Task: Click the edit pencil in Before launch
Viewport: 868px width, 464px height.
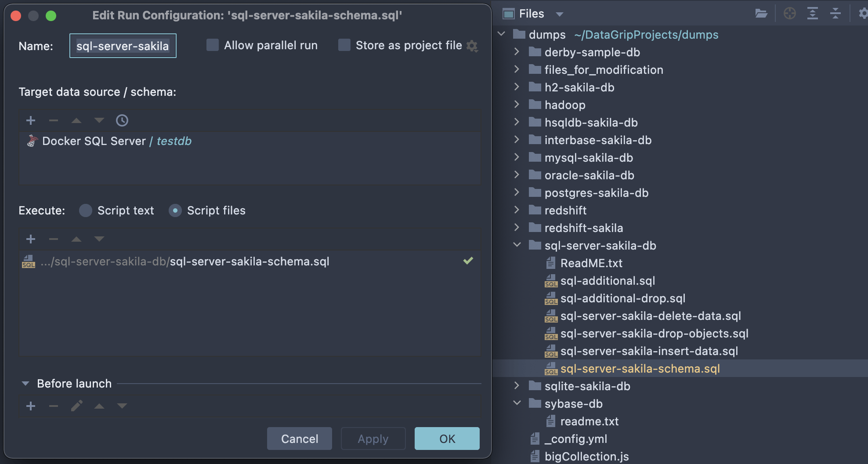Action: pyautogui.click(x=77, y=406)
